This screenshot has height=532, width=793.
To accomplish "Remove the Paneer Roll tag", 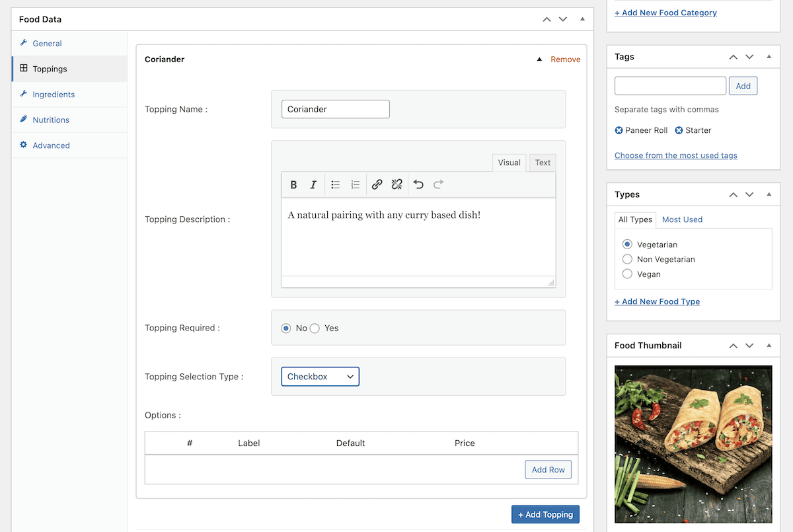I will [619, 131].
